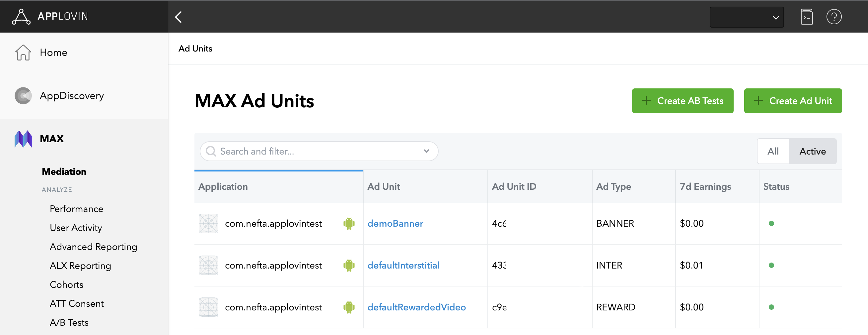Go to Home via house icon

[x=23, y=53]
